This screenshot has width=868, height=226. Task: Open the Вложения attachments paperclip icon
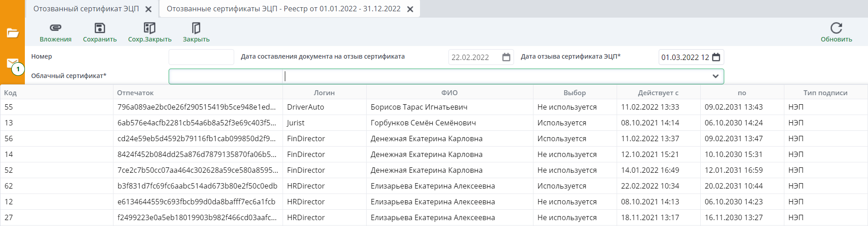pyautogui.click(x=55, y=28)
